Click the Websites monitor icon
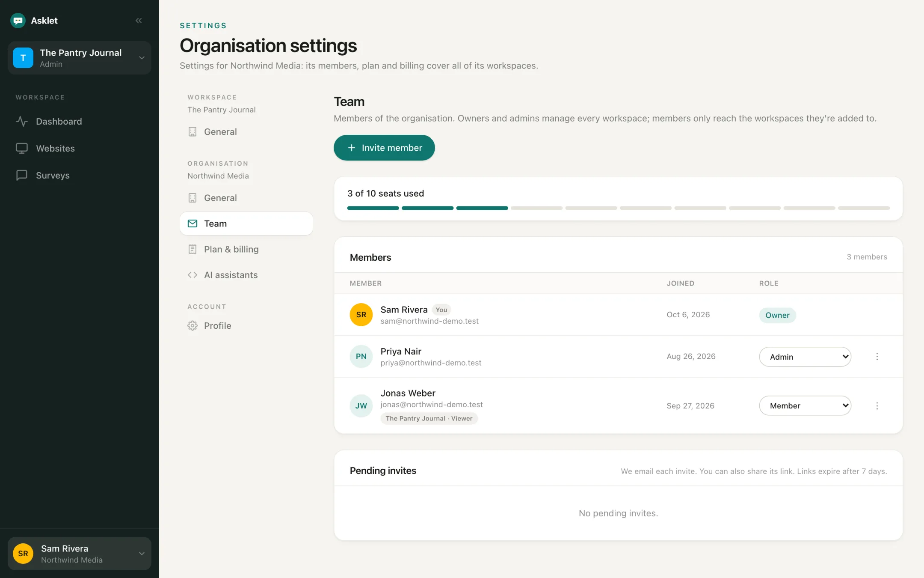The width and height of the screenshot is (924, 578). click(x=22, y=148)
